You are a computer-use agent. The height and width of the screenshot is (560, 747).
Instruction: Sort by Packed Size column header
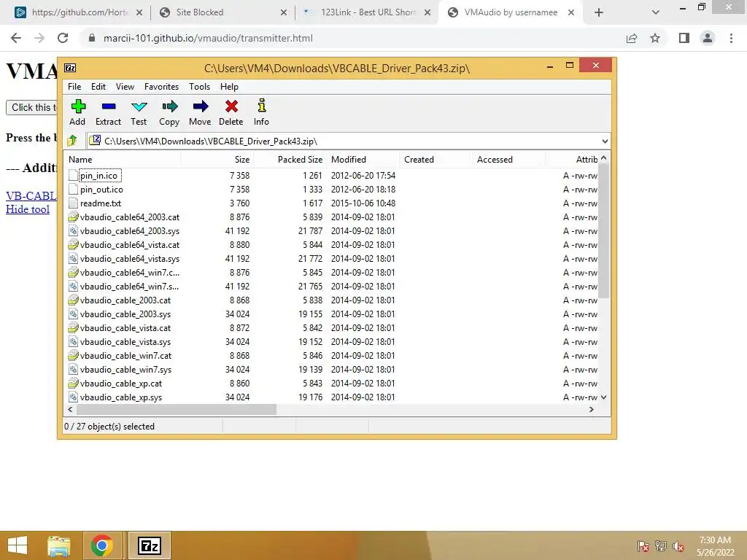point(290,160)
